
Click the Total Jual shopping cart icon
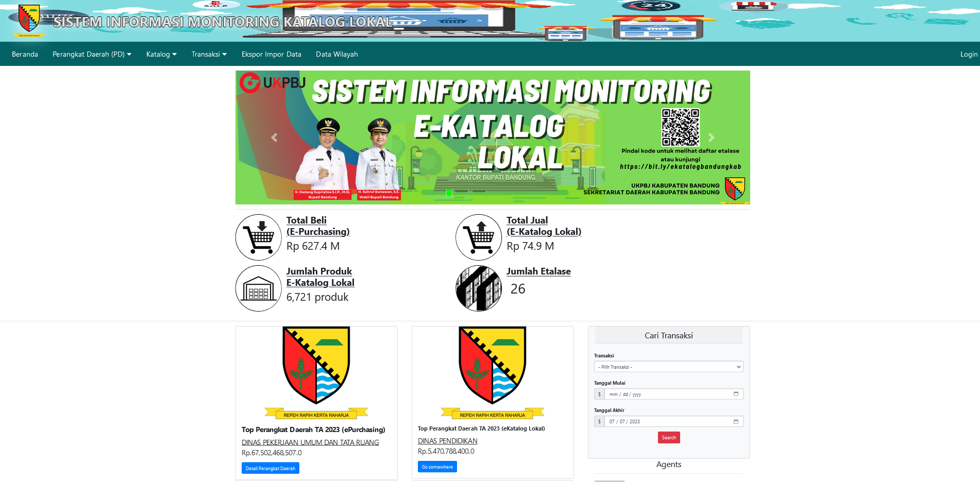coord(478,237)
